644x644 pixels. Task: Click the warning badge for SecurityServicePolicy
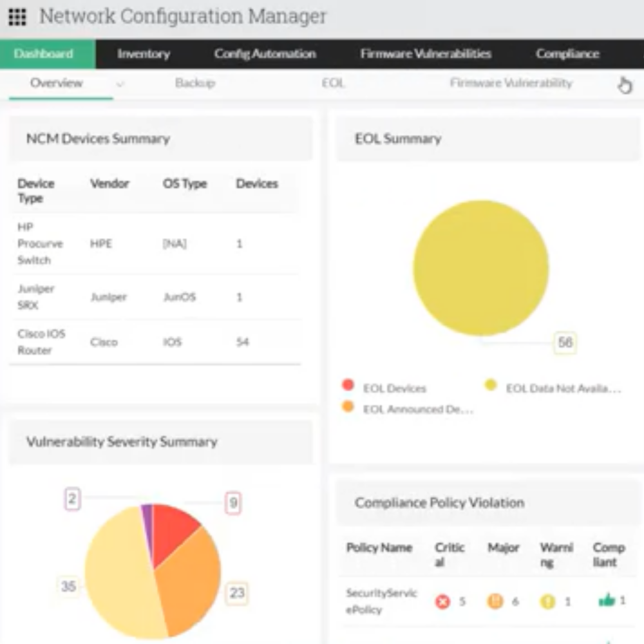(548, 601)
